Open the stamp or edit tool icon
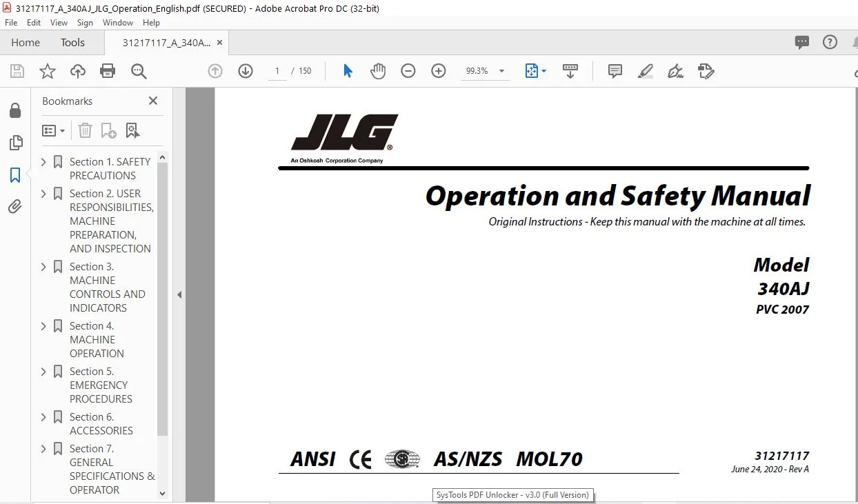 (706, 71)
